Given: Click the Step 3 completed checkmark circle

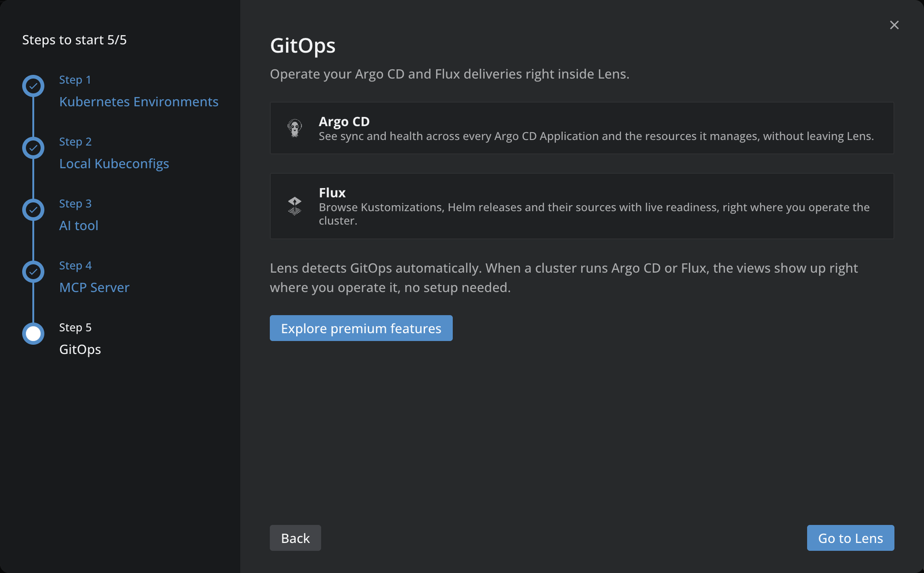Looking at the screenshot, I should [x=33, y=210].
